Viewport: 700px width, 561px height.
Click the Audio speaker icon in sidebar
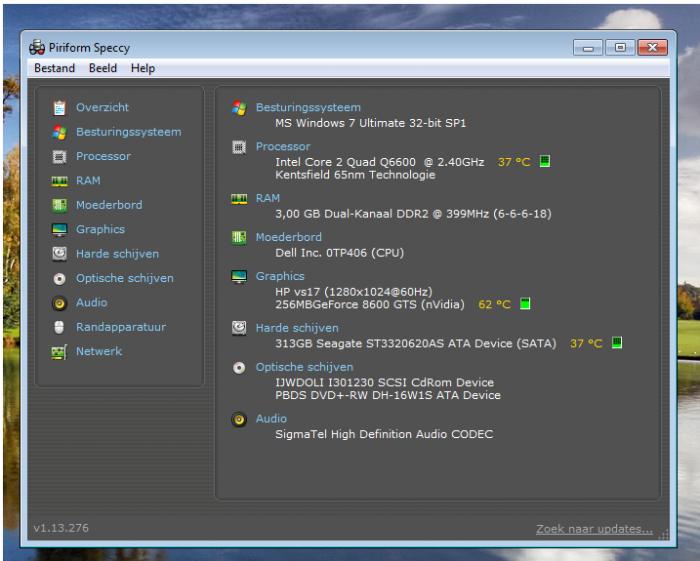tap(59, 303)
